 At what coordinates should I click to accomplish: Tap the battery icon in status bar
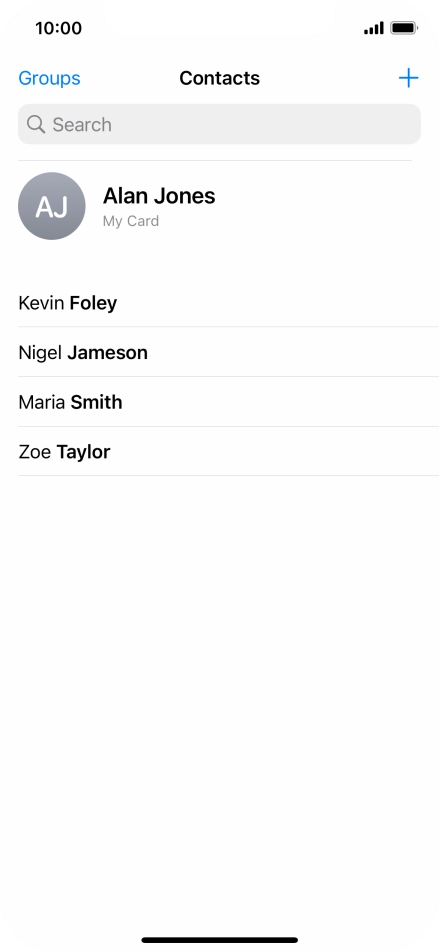(404, 28)
